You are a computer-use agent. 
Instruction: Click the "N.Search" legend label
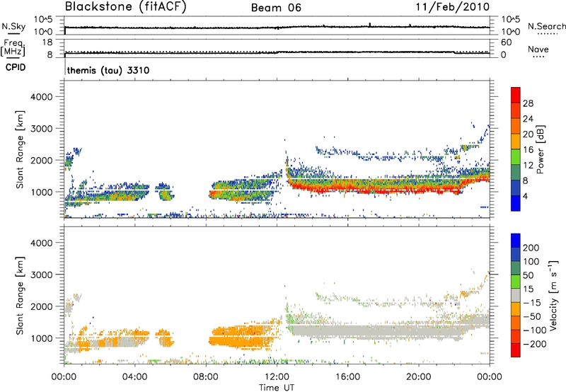click(x=546, y=26)
